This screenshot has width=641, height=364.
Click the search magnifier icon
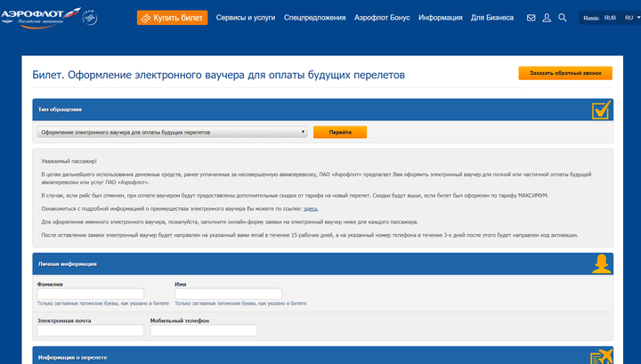tap(563, 18)
